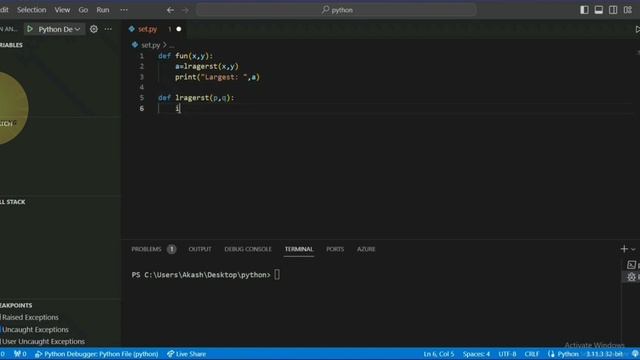Click Ln 6, Col 5 cursor position

pos(439,354)
